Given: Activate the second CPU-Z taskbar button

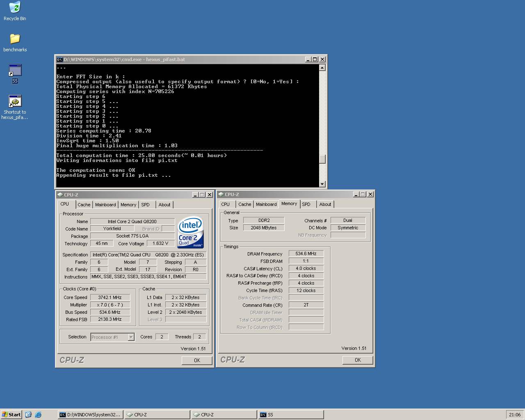Looking at the screenshot, I should [224, 415].
